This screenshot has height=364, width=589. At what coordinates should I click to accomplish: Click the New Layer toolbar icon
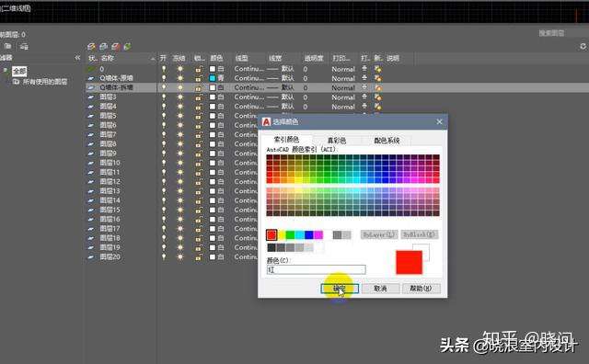point(91,47)
